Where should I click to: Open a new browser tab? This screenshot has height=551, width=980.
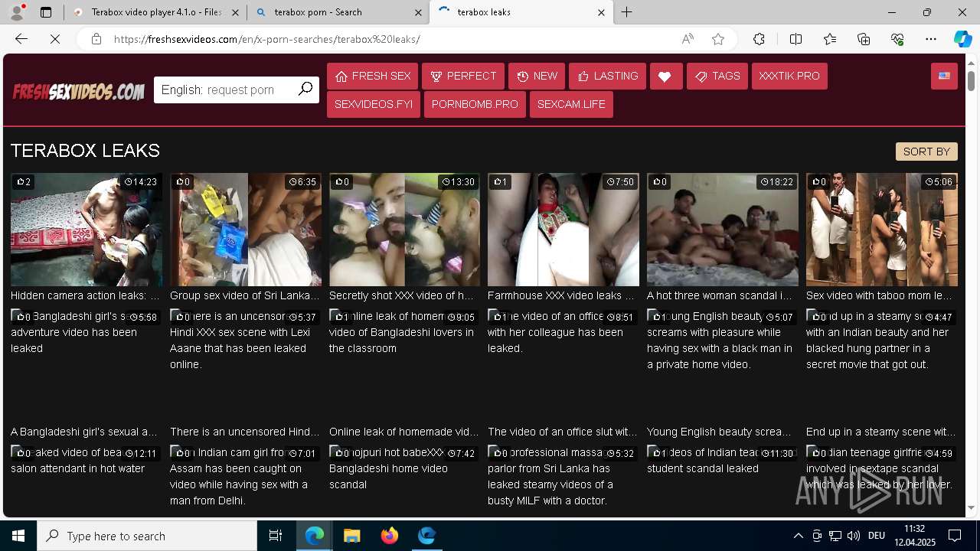tap(627, 12)
